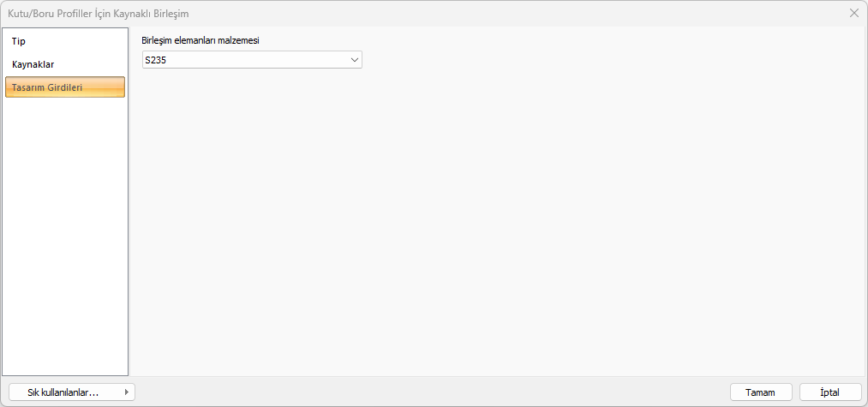Image resolution: width=868 pixels, height=407 pixels.
Task: Open the Sık kullanılanlar arrow menu
Action: [x=127, y=392]
